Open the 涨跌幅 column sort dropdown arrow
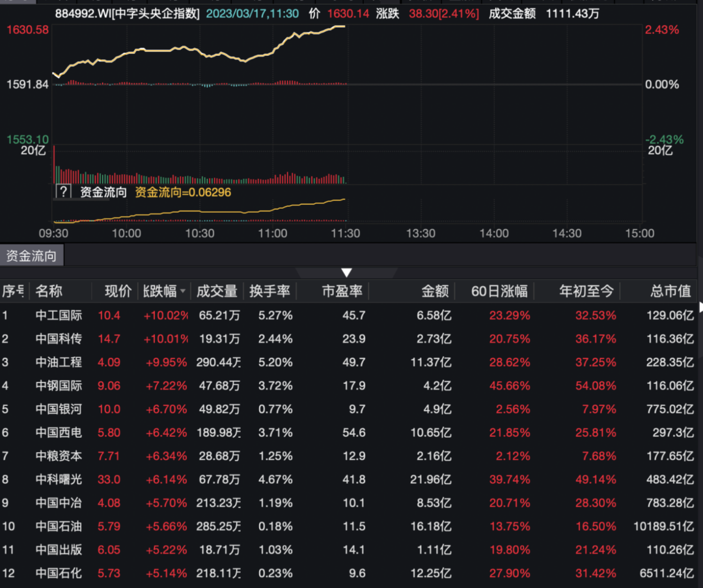 click(183, 291)
